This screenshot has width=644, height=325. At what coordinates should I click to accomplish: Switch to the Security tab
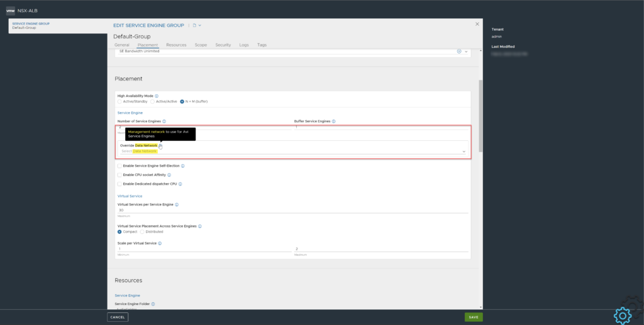point(223,45)
